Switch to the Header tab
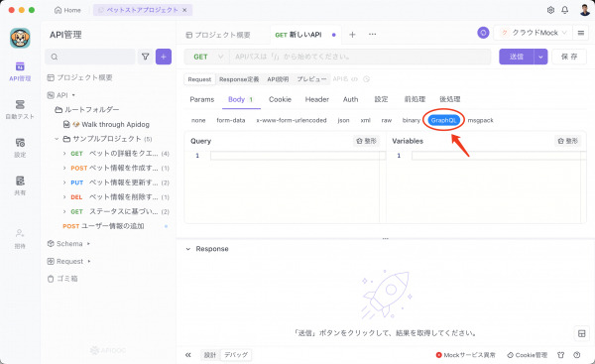Image resolution: width=595 pixels, height=364 pixels. pyautogui.click(x=317, y=99)
